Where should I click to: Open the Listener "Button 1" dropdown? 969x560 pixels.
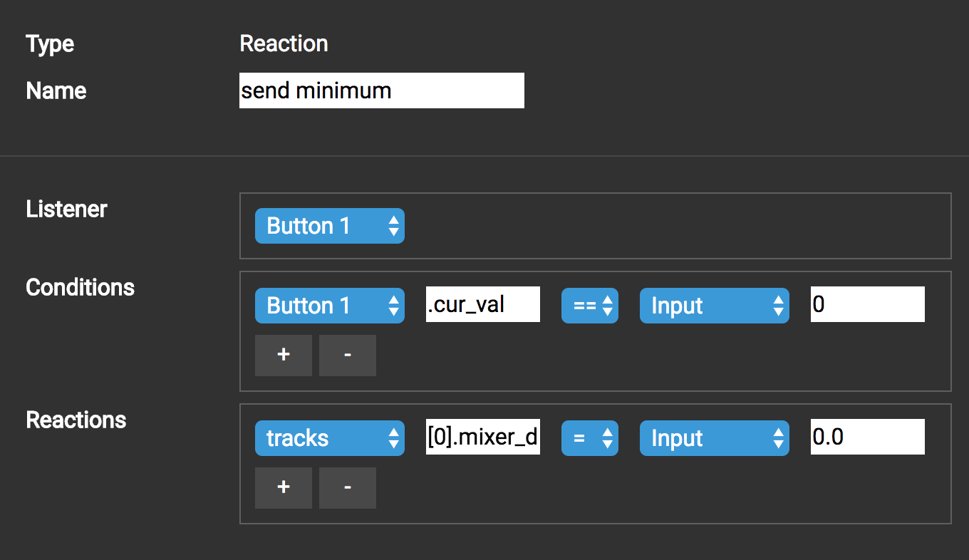click(x=330, y=226)
